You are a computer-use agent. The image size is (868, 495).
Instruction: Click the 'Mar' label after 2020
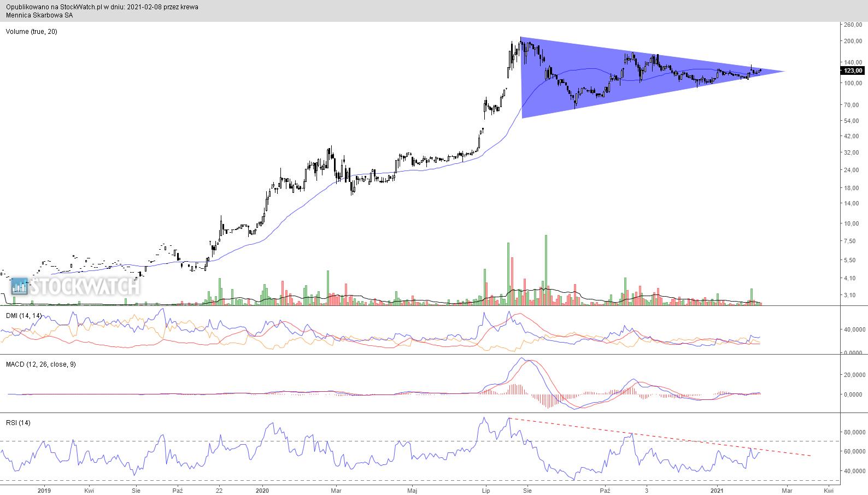point(337,490)
